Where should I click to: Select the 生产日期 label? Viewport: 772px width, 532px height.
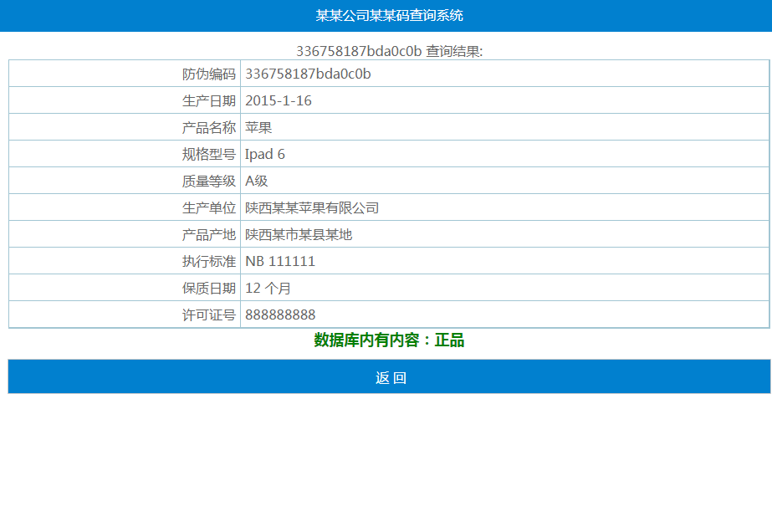click(x=209, y=101)
